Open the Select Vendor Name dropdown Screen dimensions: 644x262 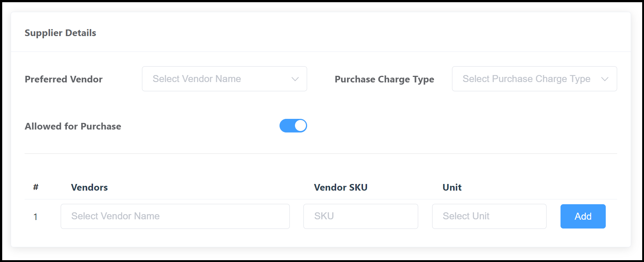pyautogui.click(x=224, y=79)
